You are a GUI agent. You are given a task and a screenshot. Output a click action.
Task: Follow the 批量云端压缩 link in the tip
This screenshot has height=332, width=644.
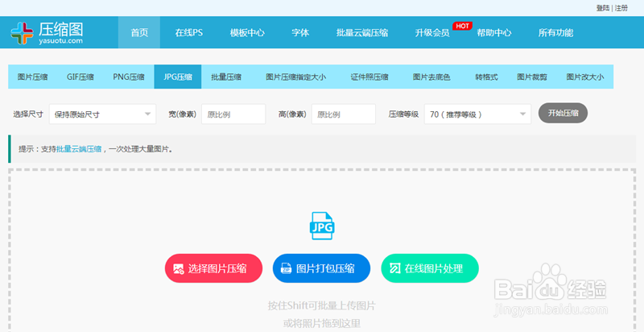click(x=79, y=149)
